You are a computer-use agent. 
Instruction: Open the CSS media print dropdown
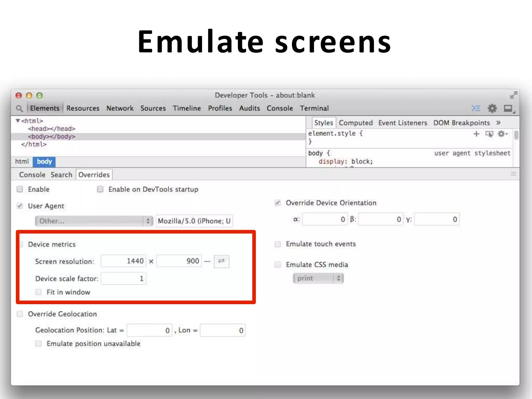(x=318, y=278)
